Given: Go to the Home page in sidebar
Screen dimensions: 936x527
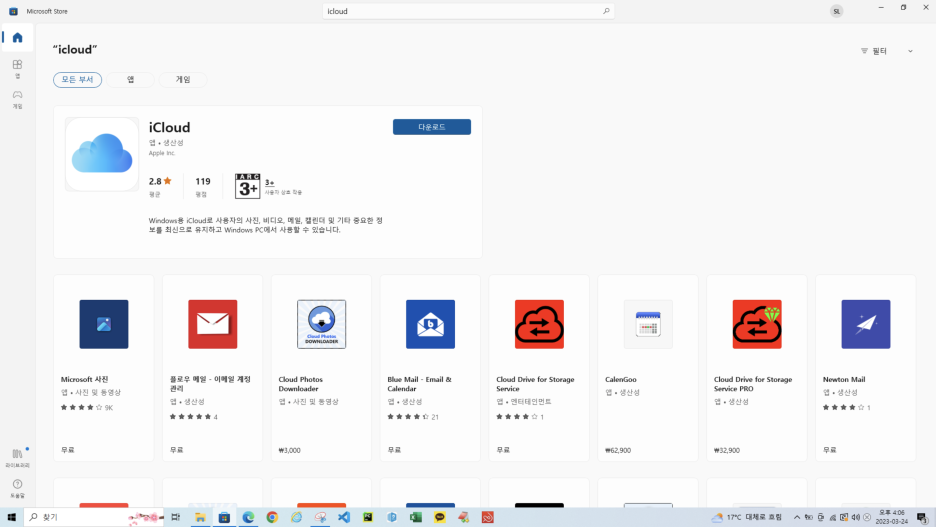Looking at the screenshot, I should (x=17, y=38).
